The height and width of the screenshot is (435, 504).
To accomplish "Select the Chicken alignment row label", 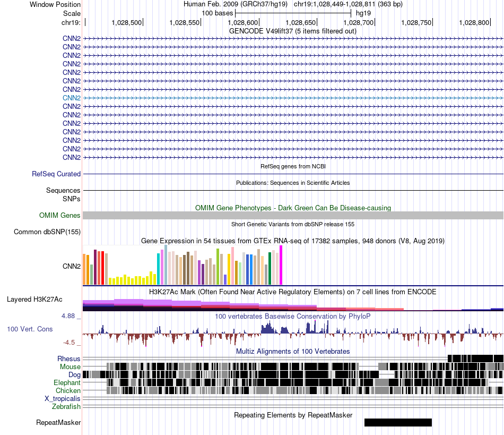I will pos(68,390).
